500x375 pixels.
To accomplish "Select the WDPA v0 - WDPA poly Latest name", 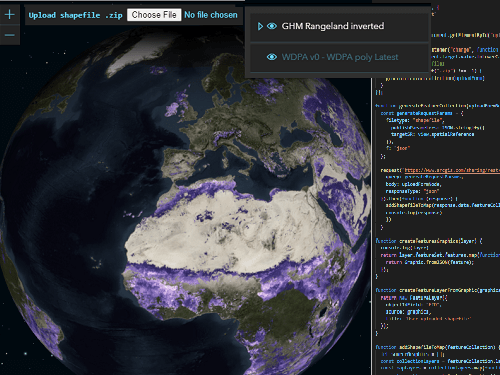I will coord(340,57).
